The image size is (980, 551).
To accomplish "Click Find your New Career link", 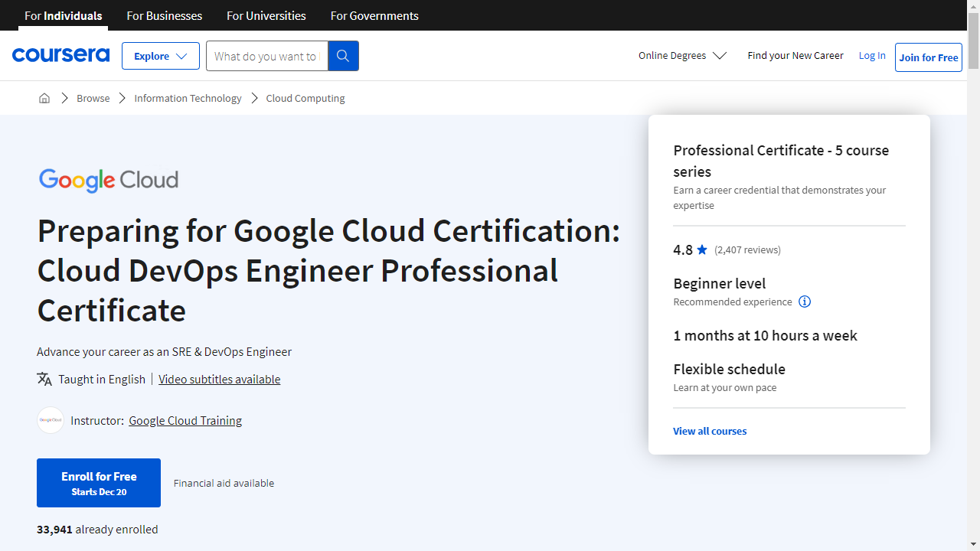I will tap(795, 55).
